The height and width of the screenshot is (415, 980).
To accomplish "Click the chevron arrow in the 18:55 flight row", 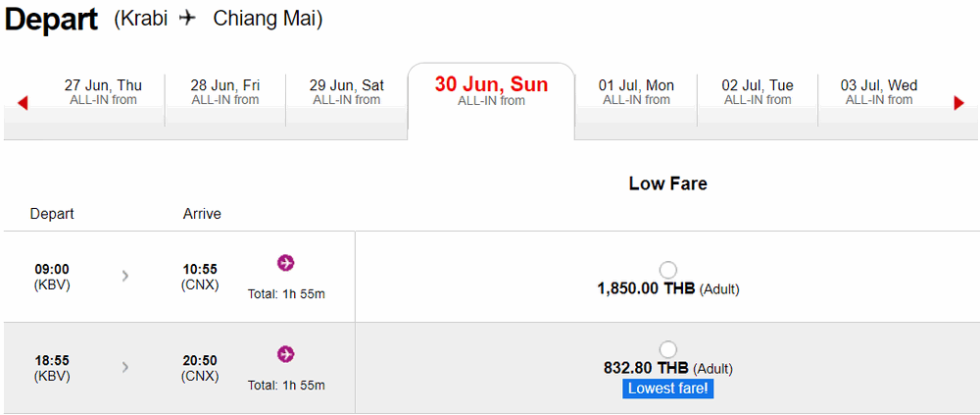I will coord(124,367).
